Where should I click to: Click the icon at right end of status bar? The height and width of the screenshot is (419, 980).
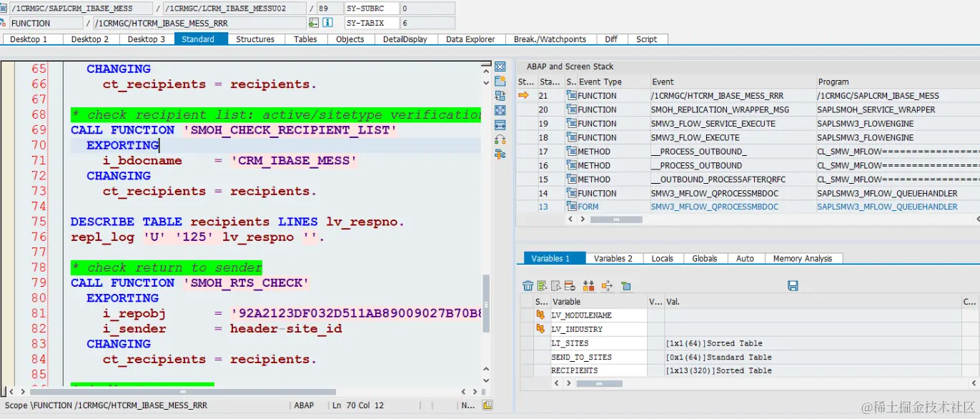click(x=487, y=405)
